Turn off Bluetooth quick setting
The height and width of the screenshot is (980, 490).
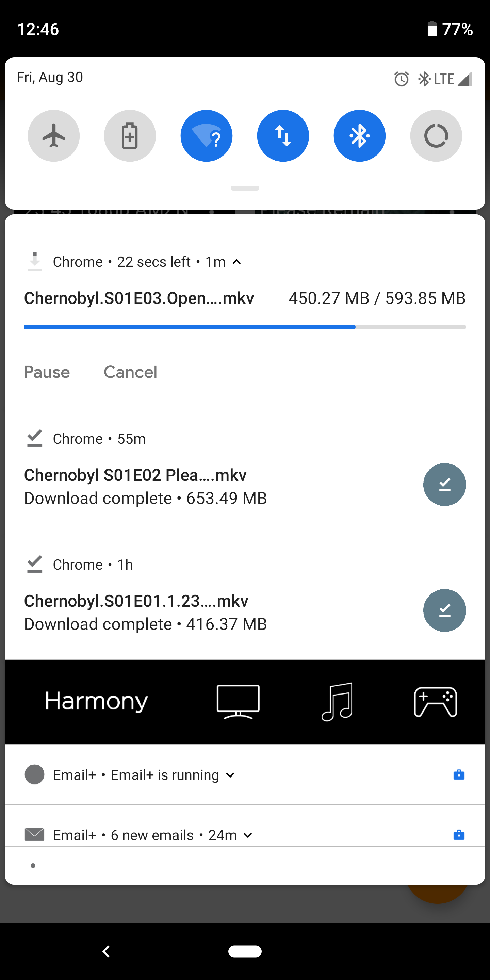coord(360,136)
